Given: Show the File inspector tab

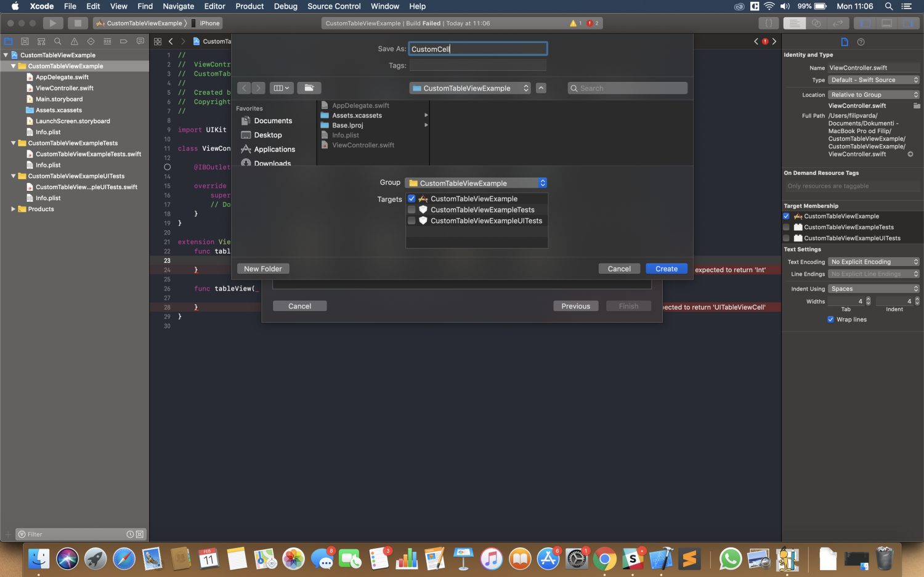Looking at the screenshot, I should pyautogui.click(x=845, y=42).
